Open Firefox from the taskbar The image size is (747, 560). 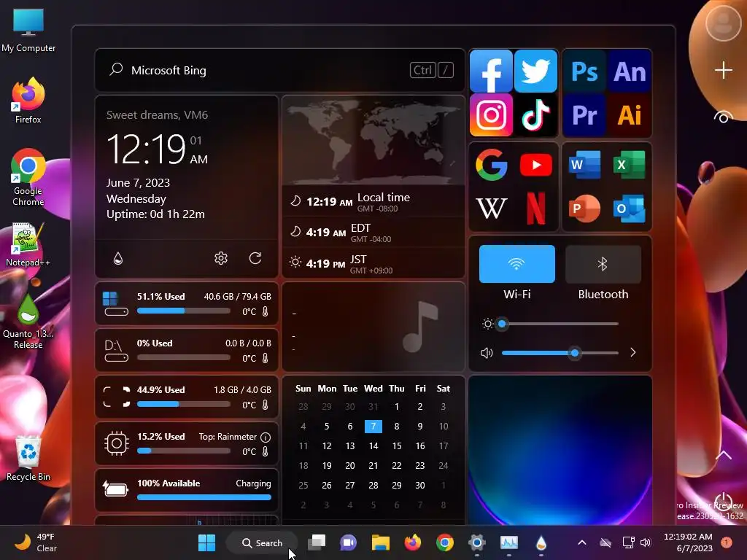413,542
